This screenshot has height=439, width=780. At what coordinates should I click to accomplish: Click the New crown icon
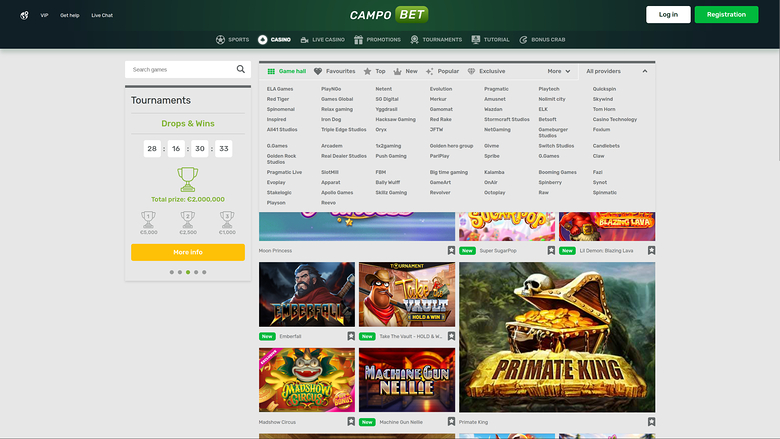(397, 71)
